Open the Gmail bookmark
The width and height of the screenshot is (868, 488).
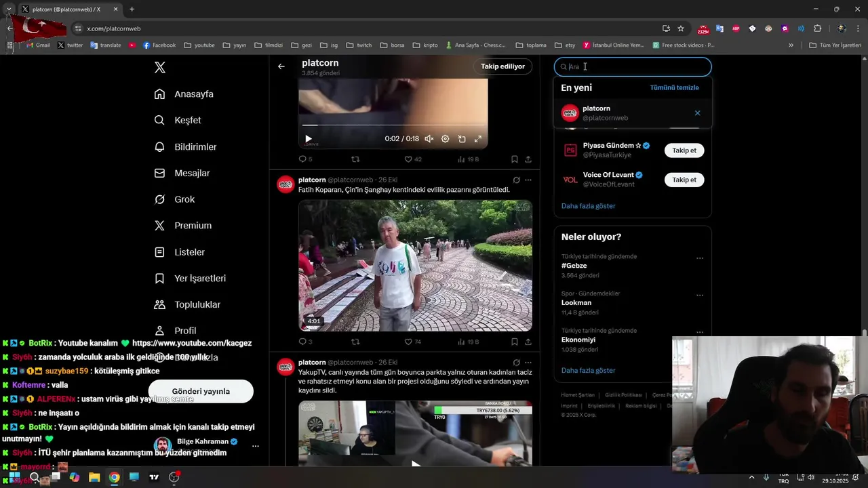point(38,45)
